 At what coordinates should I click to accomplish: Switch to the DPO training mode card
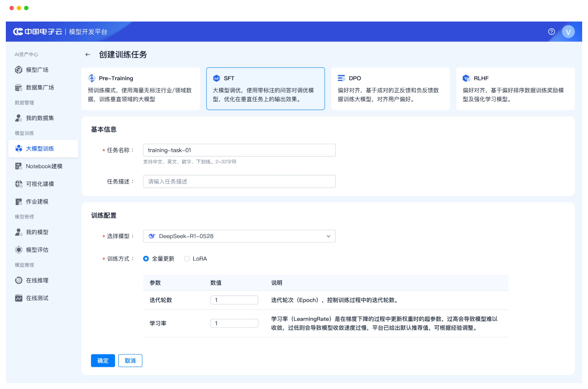[x=390, y=89]
